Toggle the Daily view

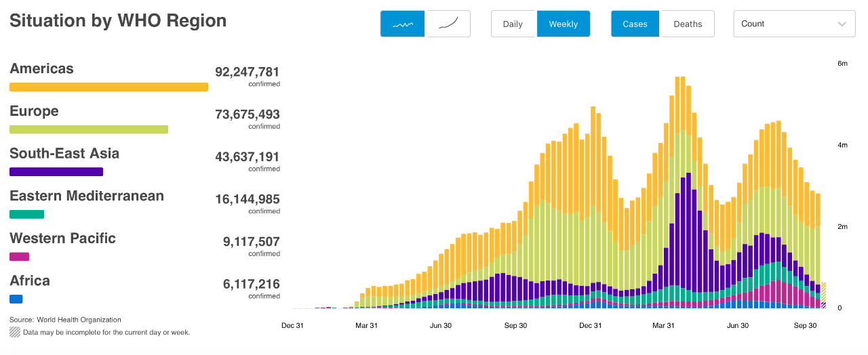tap(513, 24)
